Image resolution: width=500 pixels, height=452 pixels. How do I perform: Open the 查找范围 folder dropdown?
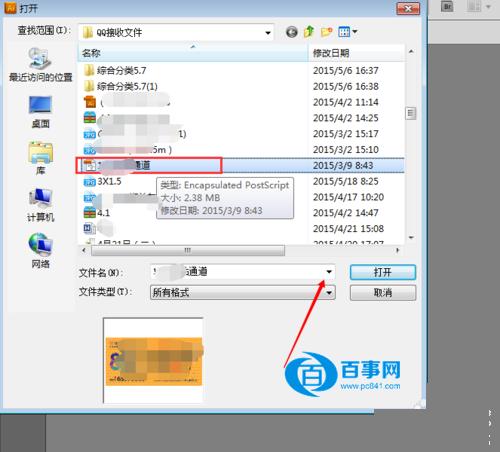[268, 33]
